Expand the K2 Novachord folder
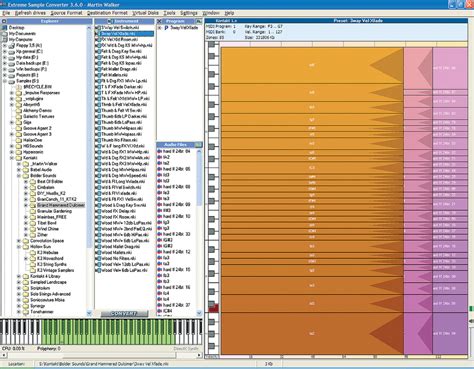The height and width of the screenshot is (369, 474). pyautogui.click(x=26, y=259)
